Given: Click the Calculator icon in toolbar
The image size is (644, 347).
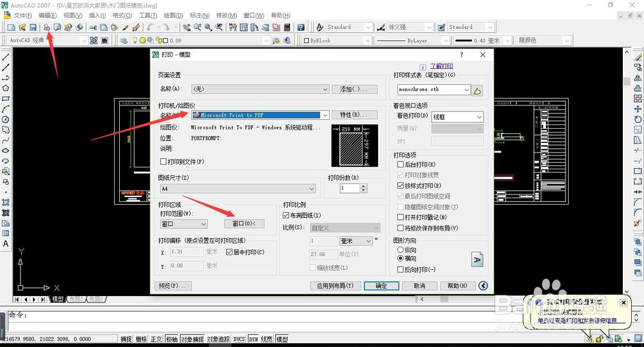Looking at the screenshot, I should tap(287, 27).
